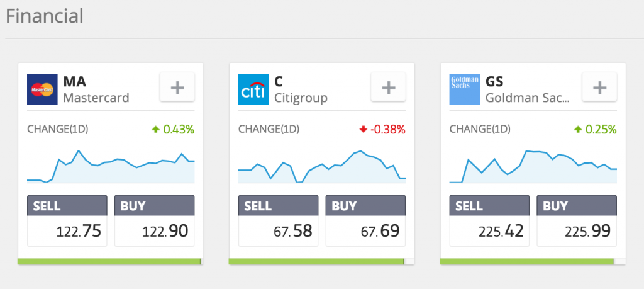The width and height of the screenshot is (644, 289).
Task: Buy Citigroup at 67.69
Action: 365,221
